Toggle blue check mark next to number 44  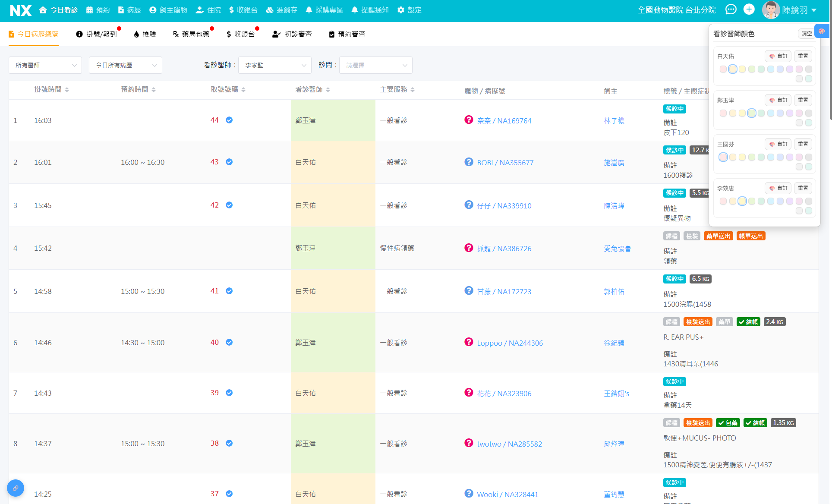(x=229, y=120)
